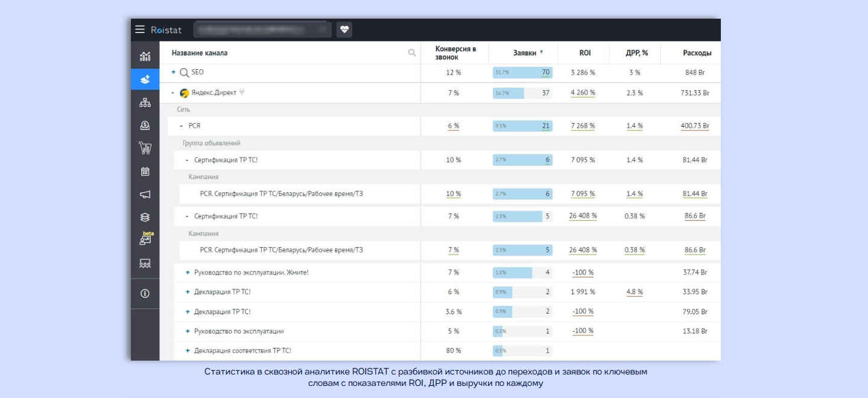Click the 4 260 % ROI value link
Viewport: 868px width, 398px height.
click(x=583, y=93)
